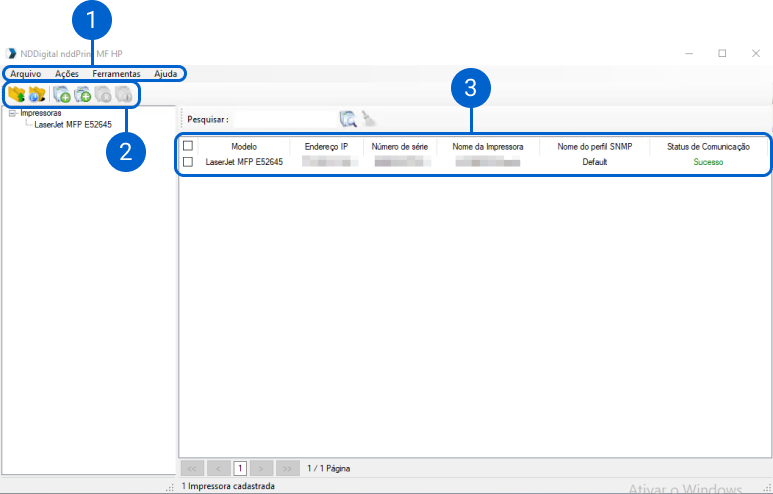Screen dimensions: 773x494
Task: Click the magnifier search icon beside Pesquisar
Action: (x=347, y=119)
